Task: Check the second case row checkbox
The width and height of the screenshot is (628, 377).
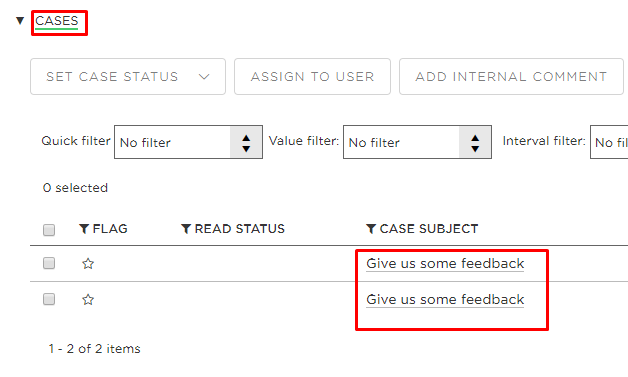Action: [x=49, y=299]
